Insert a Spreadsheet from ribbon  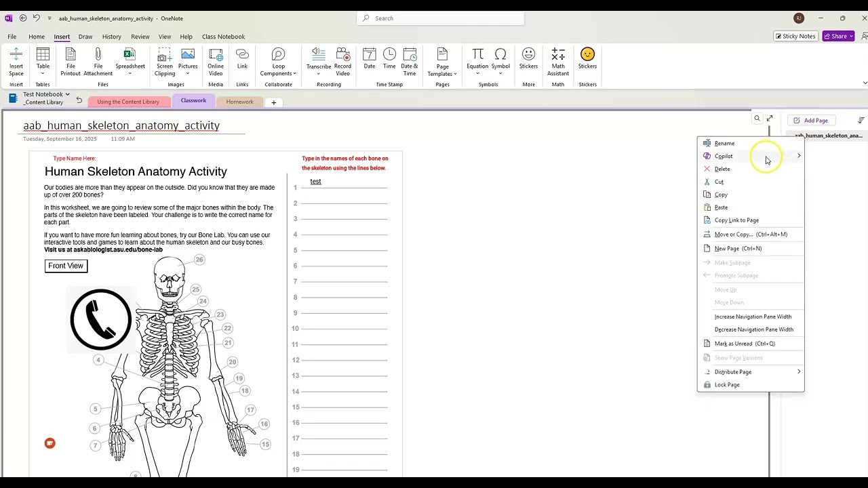tap(130, 62)
